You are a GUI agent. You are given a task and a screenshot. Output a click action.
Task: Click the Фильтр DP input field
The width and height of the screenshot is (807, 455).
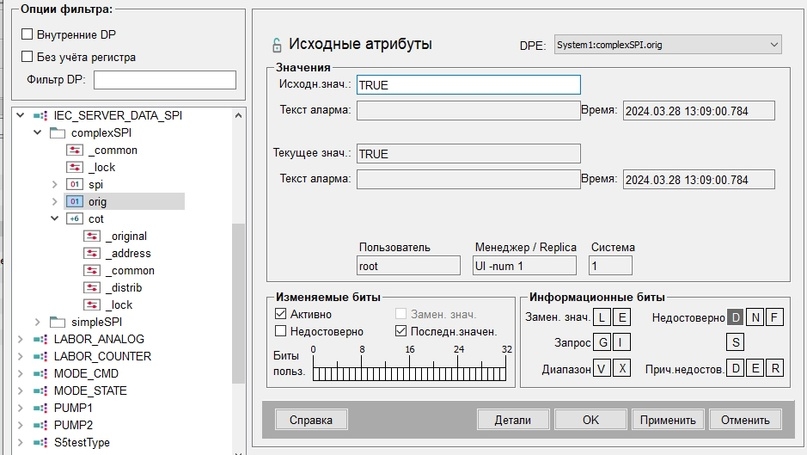point(165,80)
